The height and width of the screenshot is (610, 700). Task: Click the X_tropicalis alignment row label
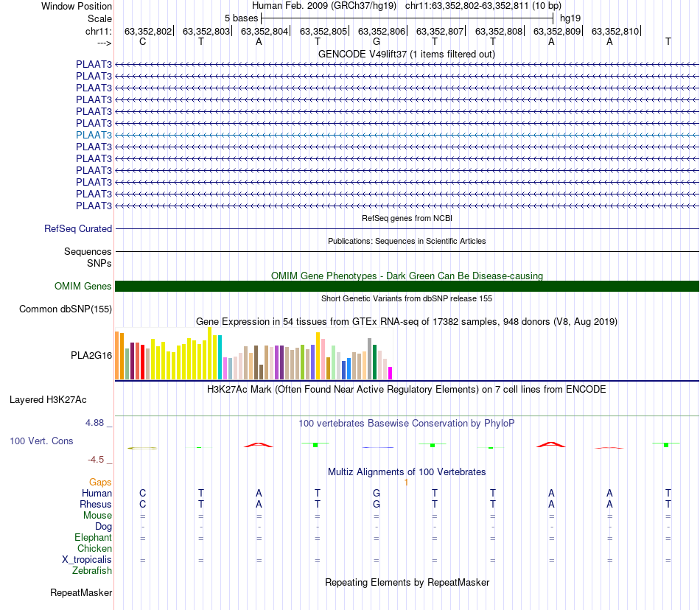[87, 560]
